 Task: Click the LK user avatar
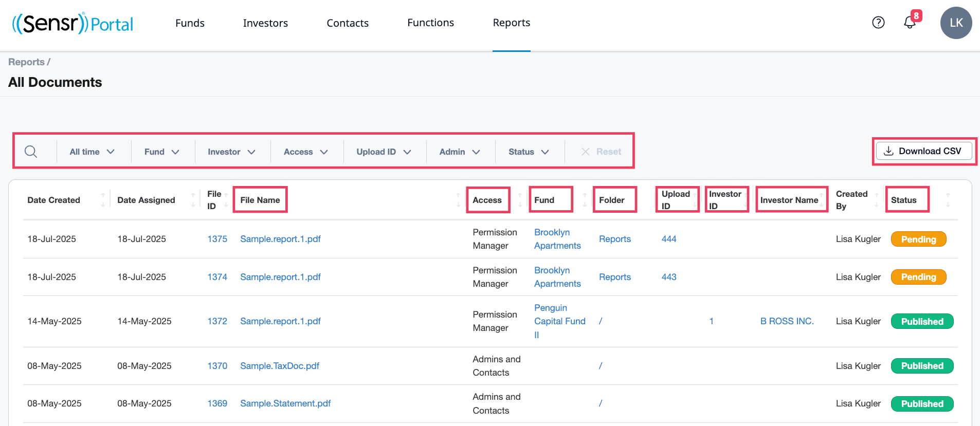click(956, 23)
